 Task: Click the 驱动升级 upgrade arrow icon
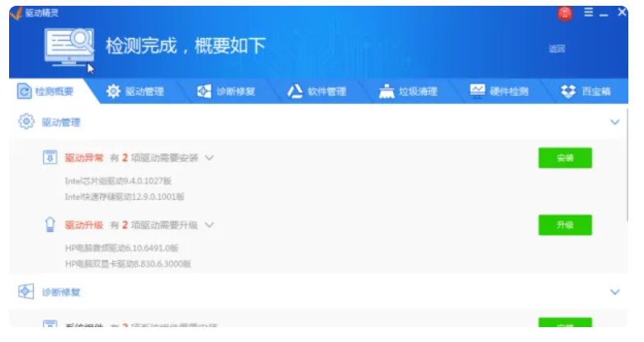click(x=50, y=225)
